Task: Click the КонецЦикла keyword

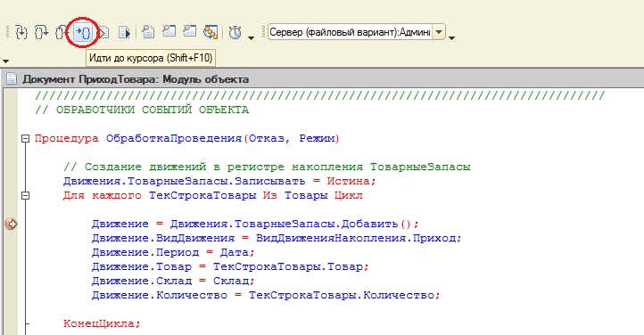Action: pyautogui.click(x=102, y=323)
